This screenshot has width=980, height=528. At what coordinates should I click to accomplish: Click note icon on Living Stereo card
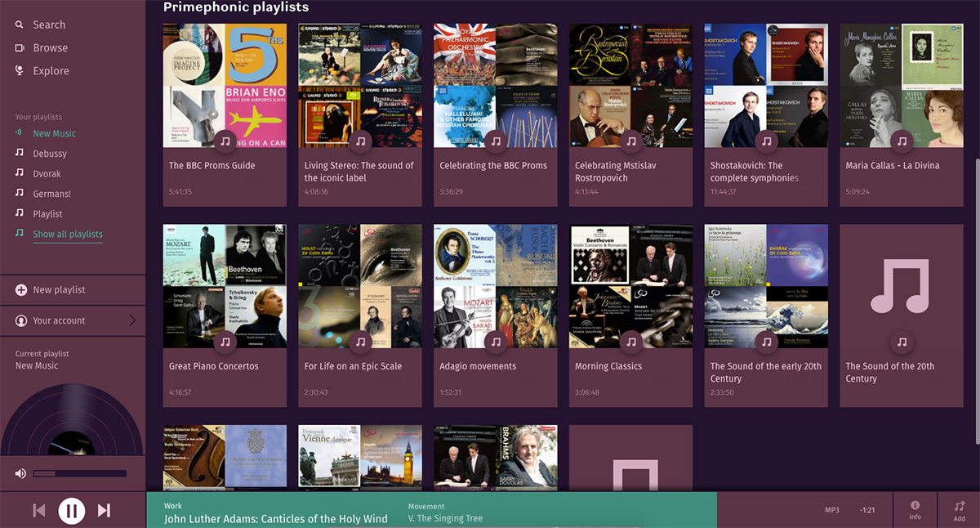(x=361, y=141)
